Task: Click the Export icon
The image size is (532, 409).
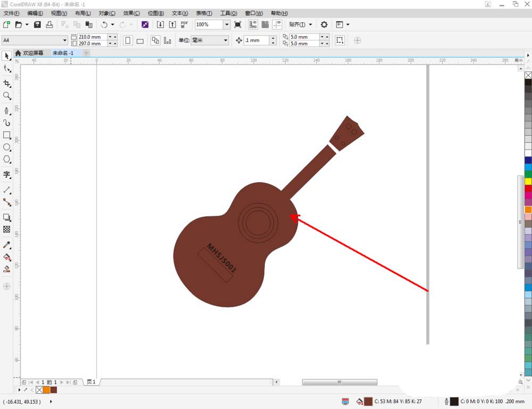Action: pos(172,24)
